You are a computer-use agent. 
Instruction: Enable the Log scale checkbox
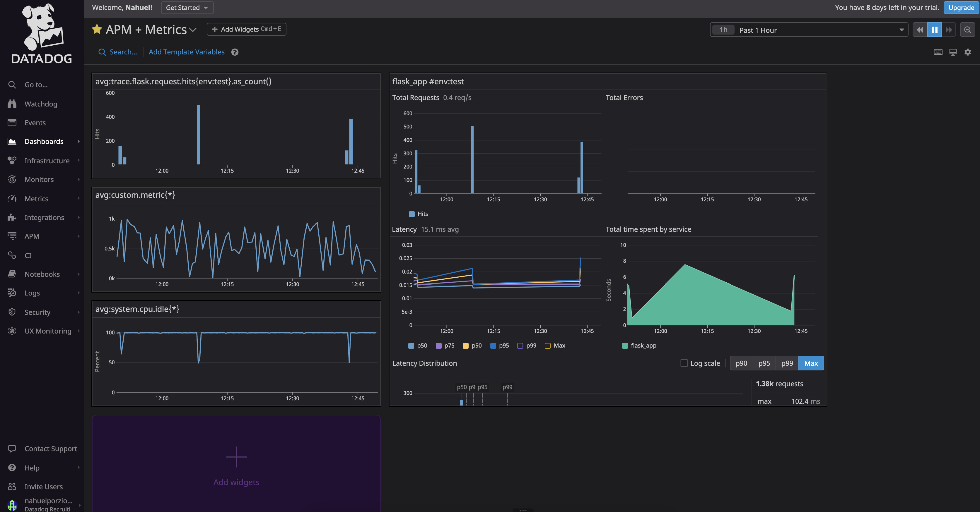(684, 363)
